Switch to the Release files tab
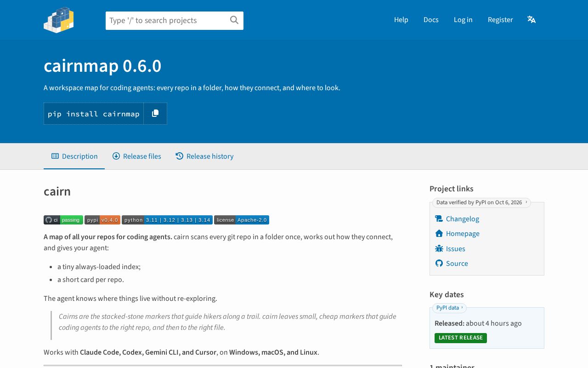 point(137,156)
